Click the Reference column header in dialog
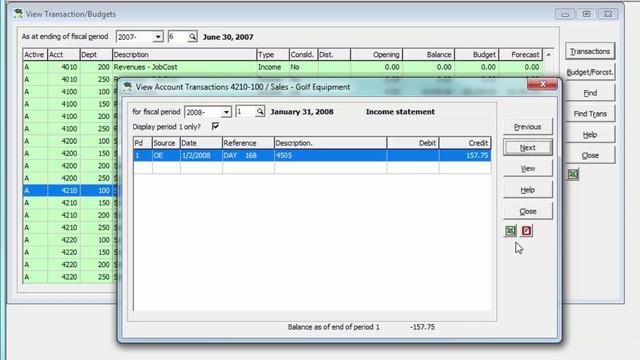Image resolution: width=640 pixels, height=360 pixels. click(248, 143)
